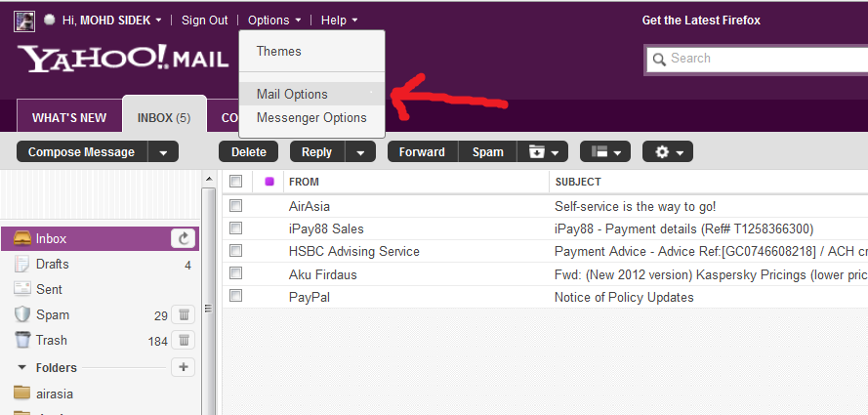The width and height of the screenshot is (868, 415).
Task: Open the Notice of Policy Updates message
Action: pyautogui.click(x=624, y=297)
